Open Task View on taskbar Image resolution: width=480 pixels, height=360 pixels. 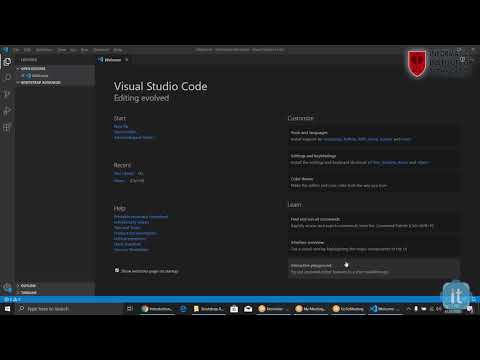(130, 309)
